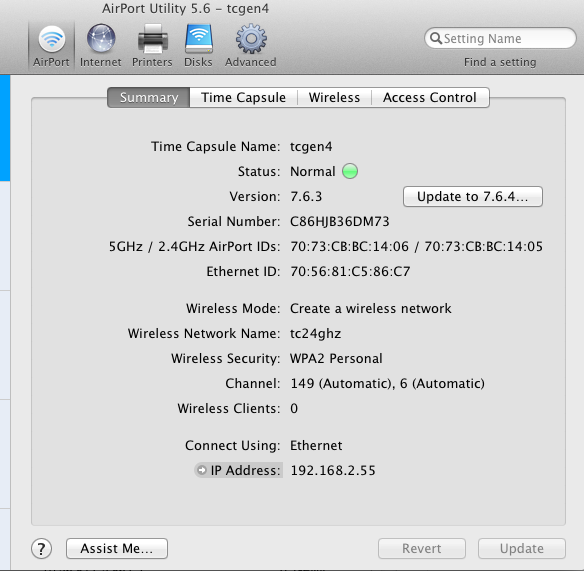Click the Ethernet ID 70:56:81:C5:86:C7
This screenshot has width=584, height=571.
point(350,272)
